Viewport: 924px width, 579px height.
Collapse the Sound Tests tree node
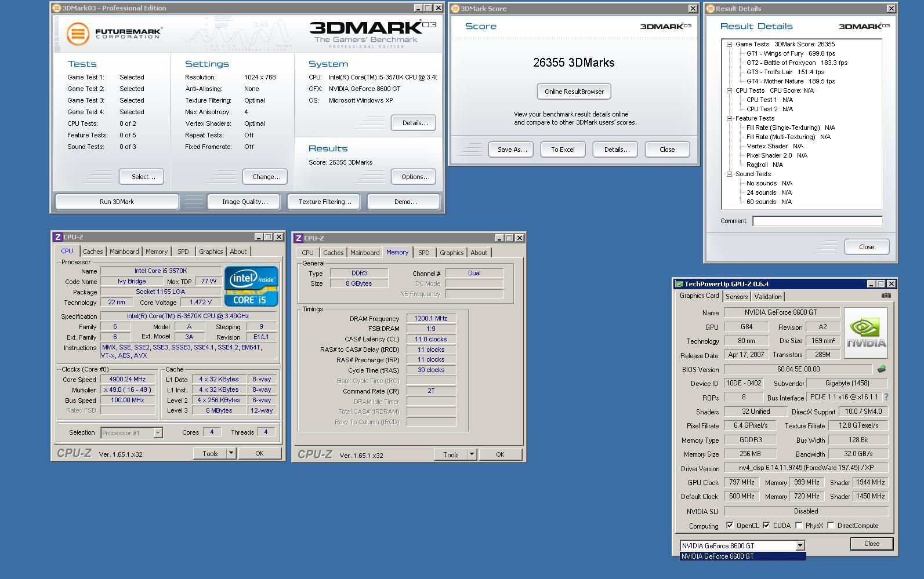pyautogui.click(x=730, y=174)
